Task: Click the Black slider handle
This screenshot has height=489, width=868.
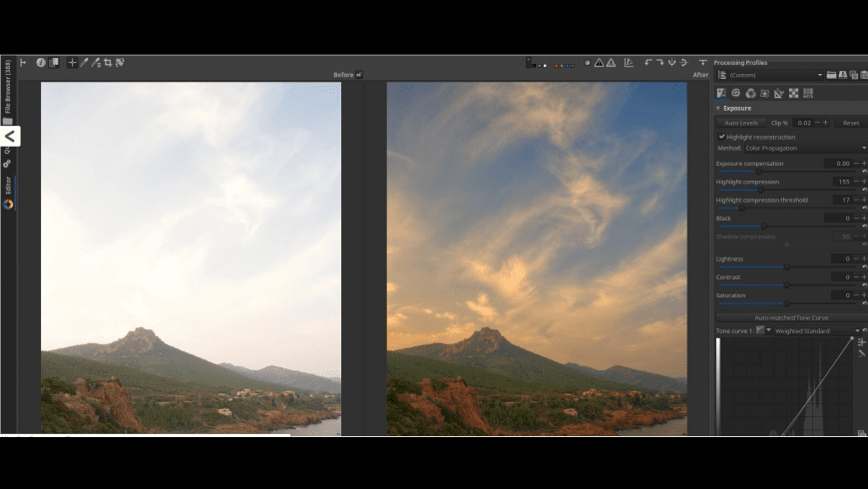Action: pos(764,227)
